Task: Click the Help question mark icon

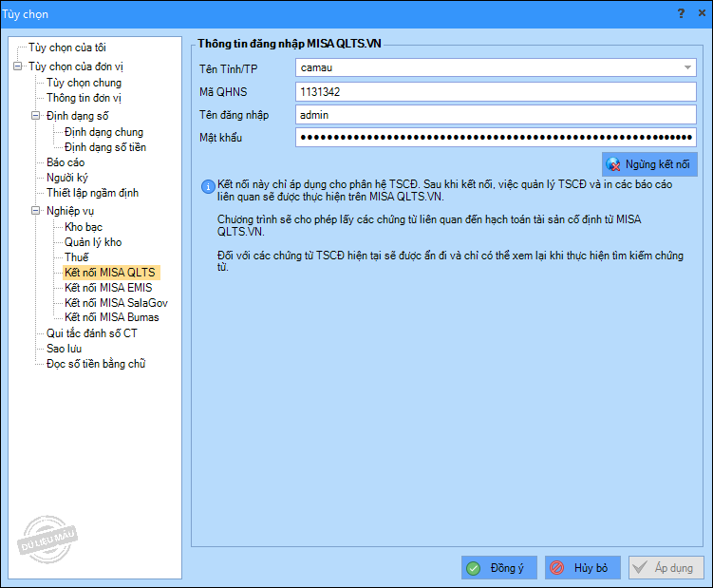Action: click(x=681, y=13)
